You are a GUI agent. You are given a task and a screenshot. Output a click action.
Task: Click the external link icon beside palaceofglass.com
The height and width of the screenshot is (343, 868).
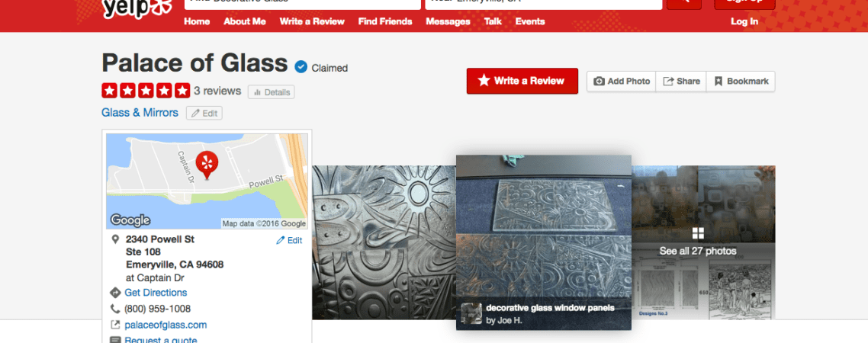point(115,325)
